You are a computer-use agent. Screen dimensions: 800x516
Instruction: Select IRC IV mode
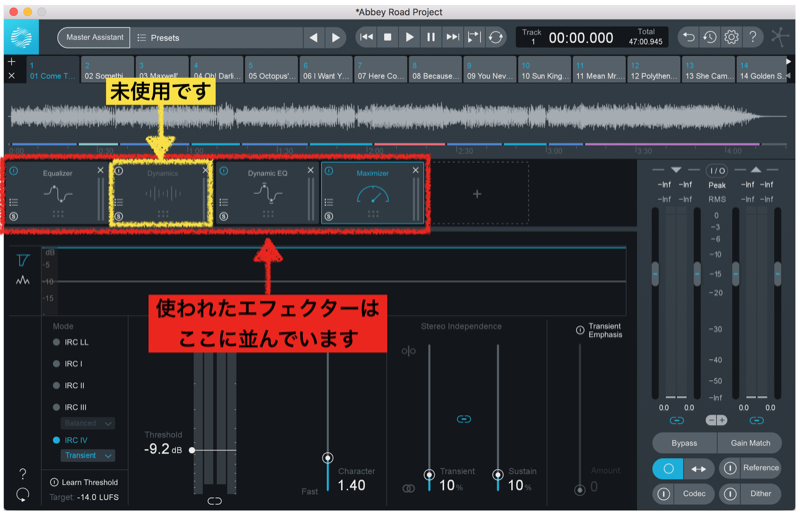pos(70,440)
